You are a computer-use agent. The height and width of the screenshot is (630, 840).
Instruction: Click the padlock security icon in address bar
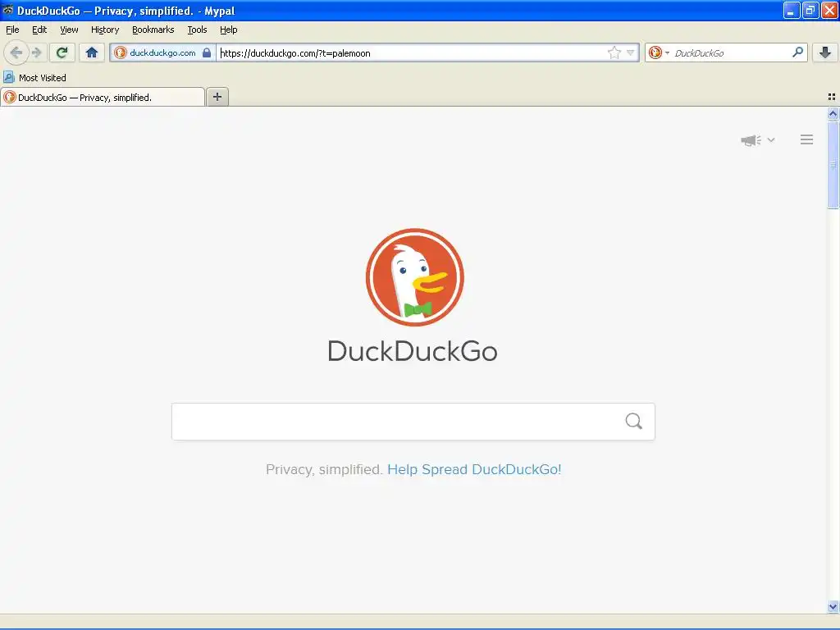[207, 52]
